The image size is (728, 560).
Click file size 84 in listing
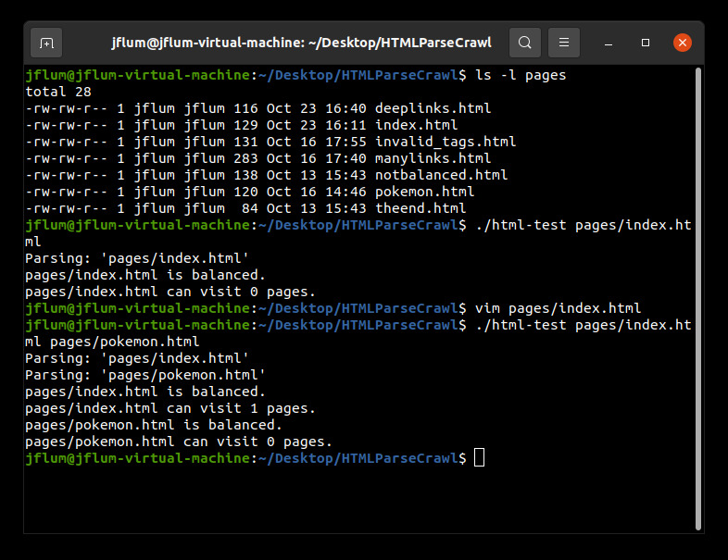point(250,209)
